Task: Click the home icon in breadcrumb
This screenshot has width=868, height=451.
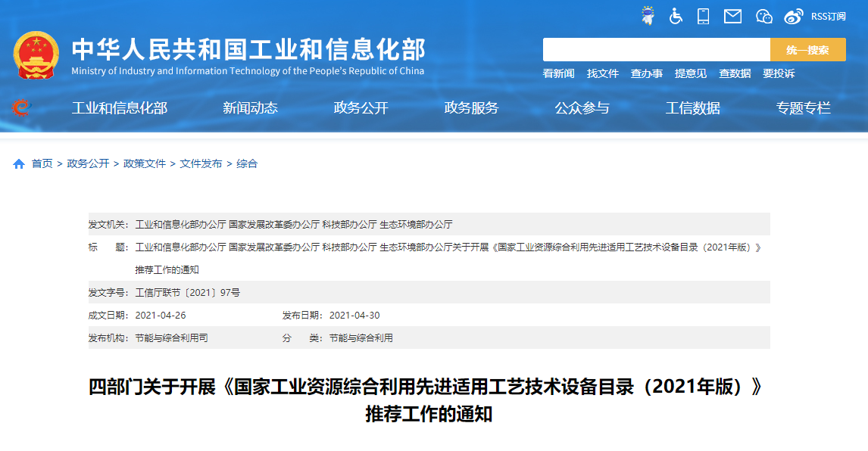Action: [19, 164]
